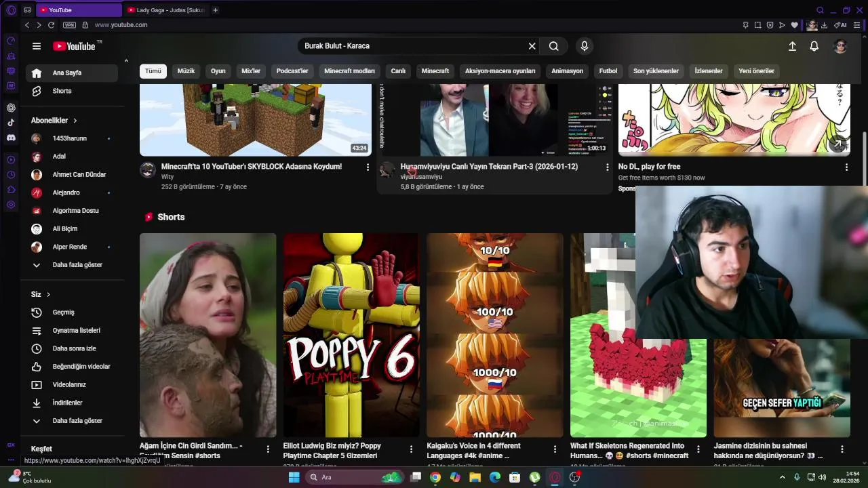The image size is (868, 488).
Task: Open File Explorer from taskbar
Action: pyautogui.click(x=475, y=477)
